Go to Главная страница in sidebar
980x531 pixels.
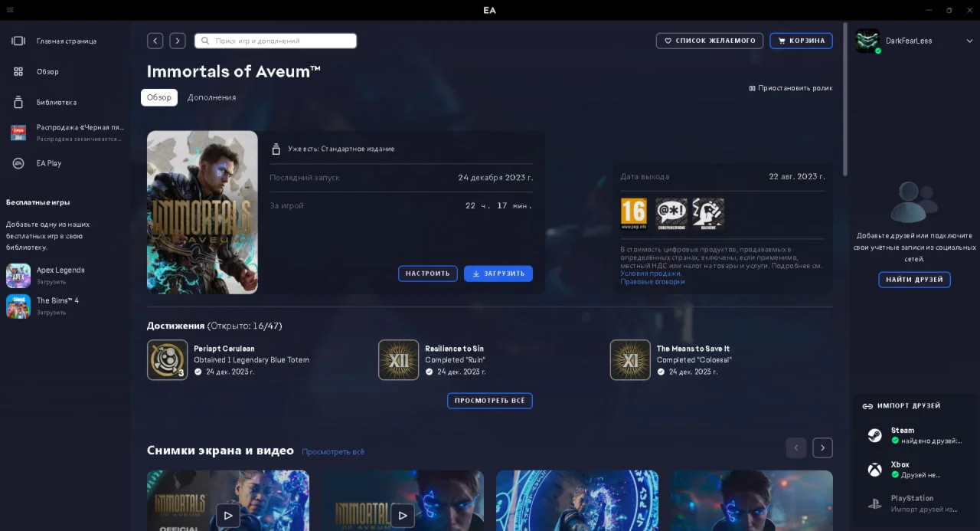pos(65,41)
